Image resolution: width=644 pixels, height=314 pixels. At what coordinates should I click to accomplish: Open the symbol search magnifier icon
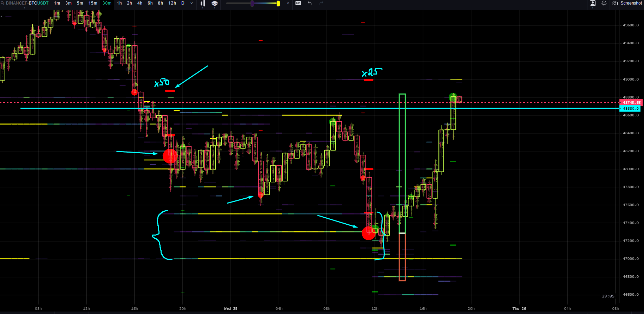(2, 3)
